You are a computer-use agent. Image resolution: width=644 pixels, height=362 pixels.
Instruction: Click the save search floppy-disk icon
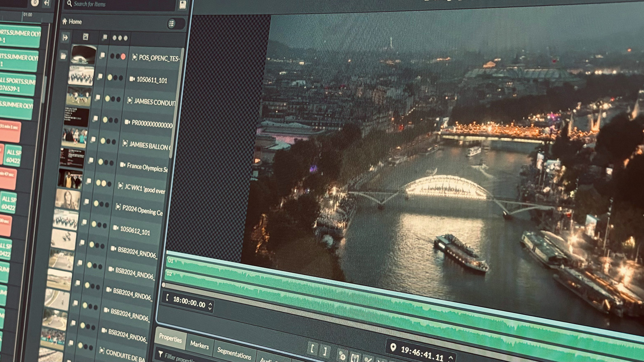[182, 4]
